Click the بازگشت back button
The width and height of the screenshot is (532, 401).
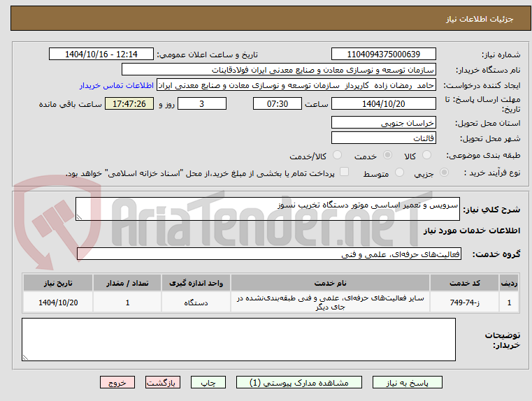coord(162,382)
